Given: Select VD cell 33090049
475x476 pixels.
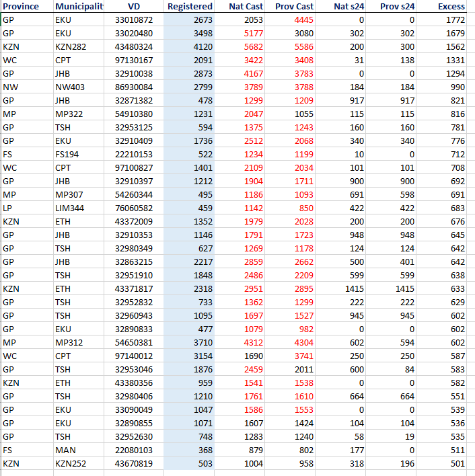Looking at the screenshot, I should (134, 410).
